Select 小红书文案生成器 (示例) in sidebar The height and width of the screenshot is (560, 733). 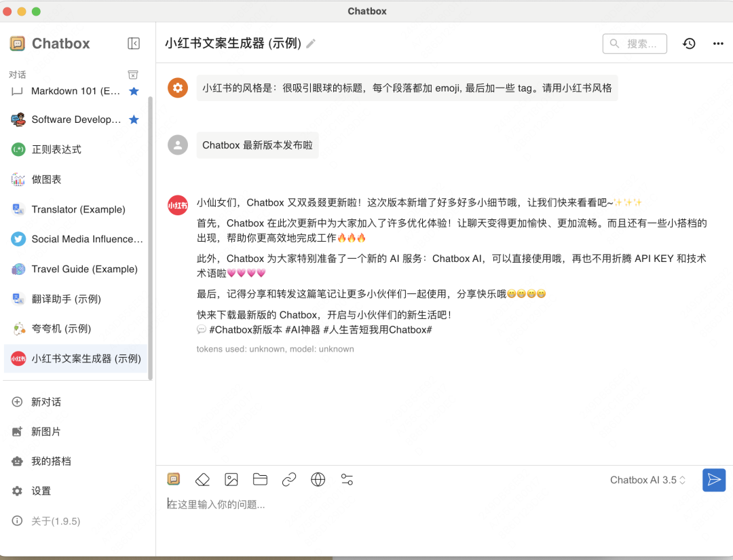(x=75, y=358)
